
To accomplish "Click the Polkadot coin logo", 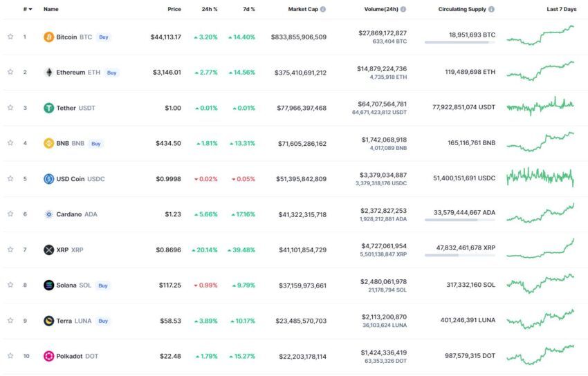I will 48,356.
